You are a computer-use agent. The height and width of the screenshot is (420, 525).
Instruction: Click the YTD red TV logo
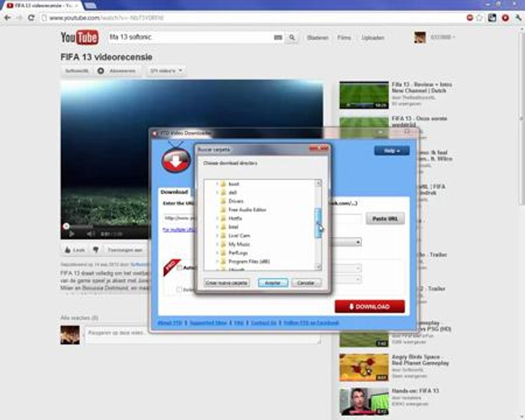coord(176,159)
